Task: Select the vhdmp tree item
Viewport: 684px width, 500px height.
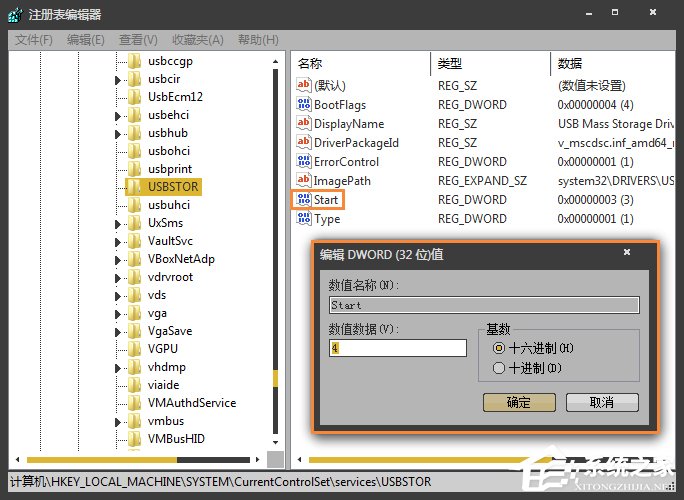Action: click(x=167, y=367)
